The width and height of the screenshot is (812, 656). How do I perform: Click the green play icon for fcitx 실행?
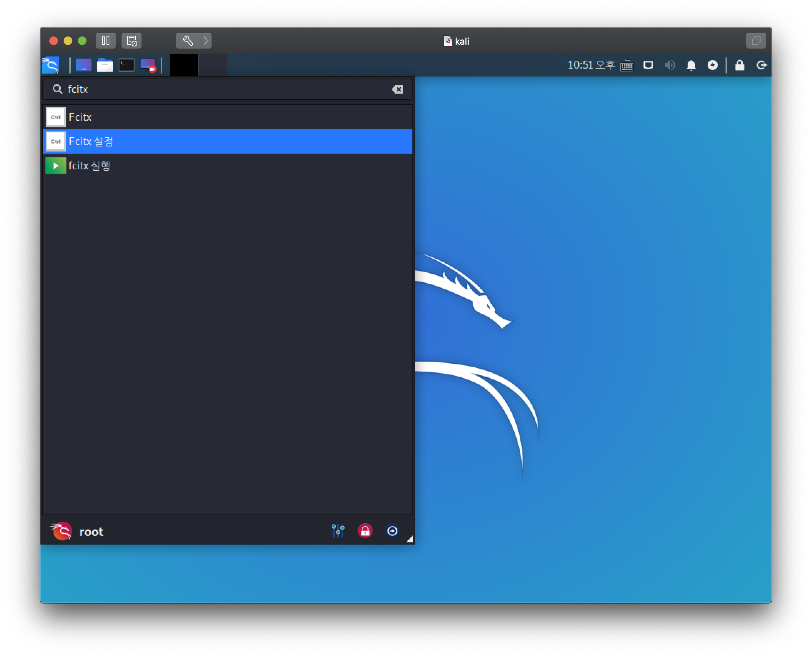(55, 165)
